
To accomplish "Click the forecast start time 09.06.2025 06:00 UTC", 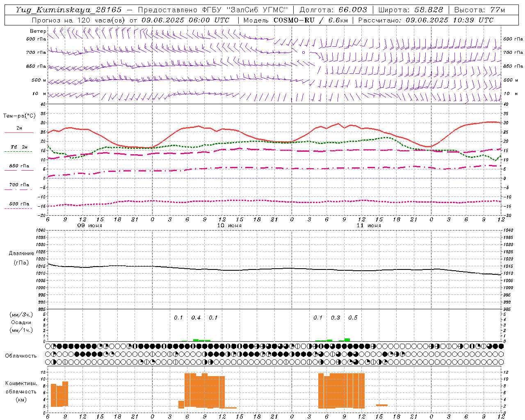I will (185, 20).
